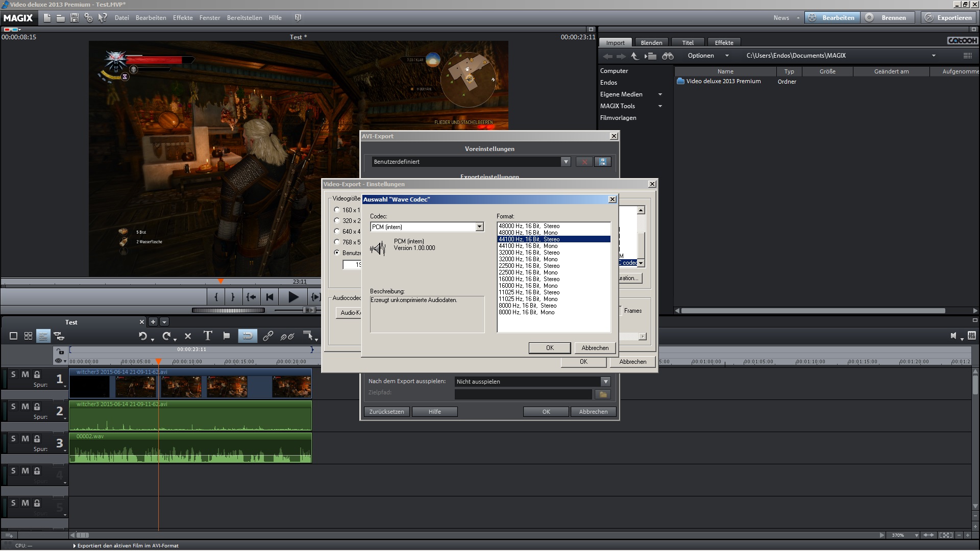Select 320 x 2... video size radio button
This screenshot has width=980, height=551.
click(x=337, y=220)
